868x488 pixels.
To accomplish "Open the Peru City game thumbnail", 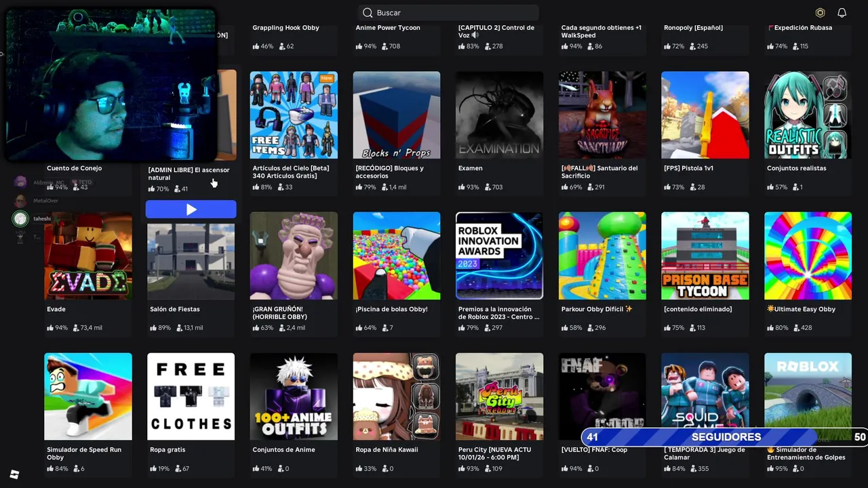I will point(500,396).
